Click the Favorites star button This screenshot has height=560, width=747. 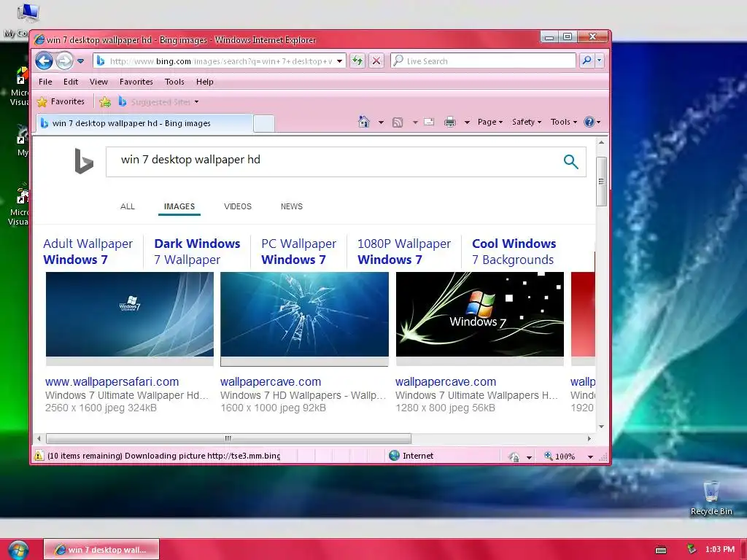pyautogui.click(x=61, y=101)
